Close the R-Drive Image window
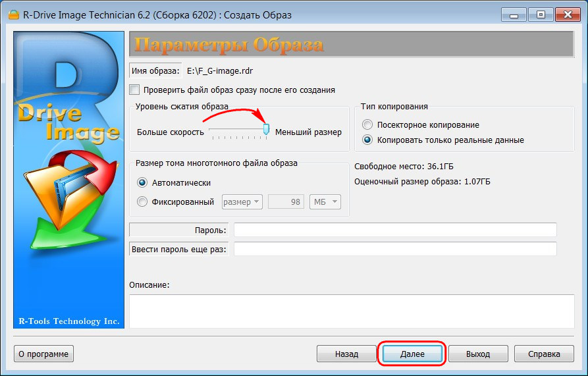 tap(568, 15)
